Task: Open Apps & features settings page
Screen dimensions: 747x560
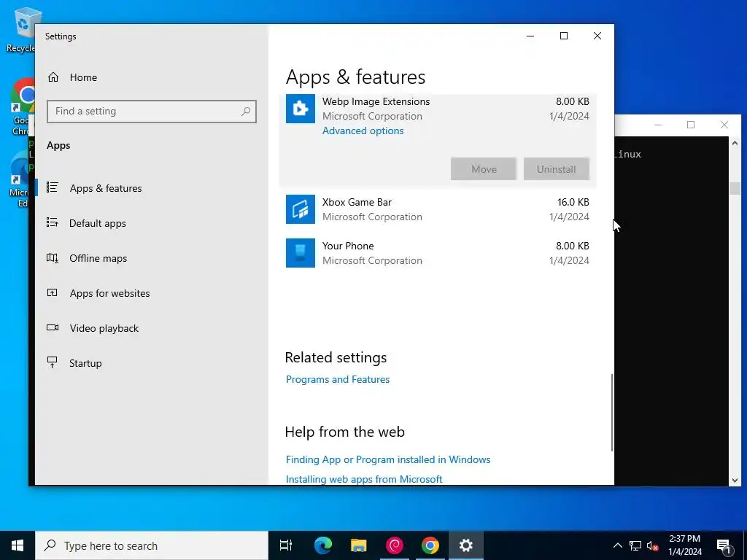Action: click(x=105, y=188)
